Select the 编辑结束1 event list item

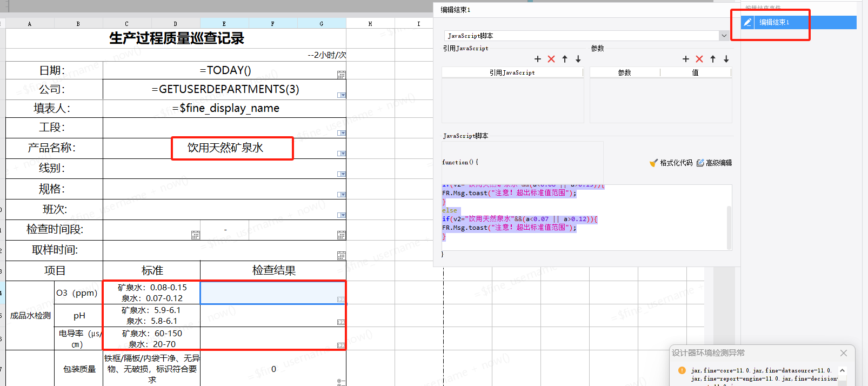[798, 22]
